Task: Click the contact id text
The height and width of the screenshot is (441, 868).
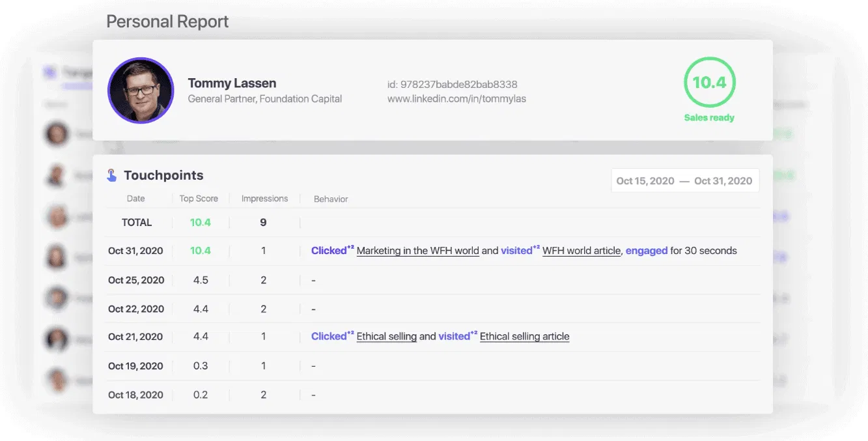Action: [x=452, y=85]
